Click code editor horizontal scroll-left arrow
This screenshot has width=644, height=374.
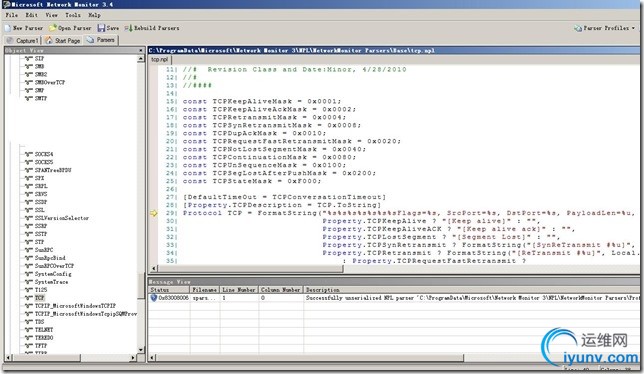click(x=154, y=268)
